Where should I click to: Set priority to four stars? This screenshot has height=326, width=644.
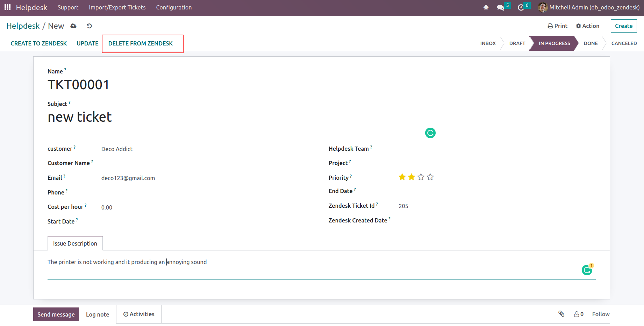coord(430,177)
